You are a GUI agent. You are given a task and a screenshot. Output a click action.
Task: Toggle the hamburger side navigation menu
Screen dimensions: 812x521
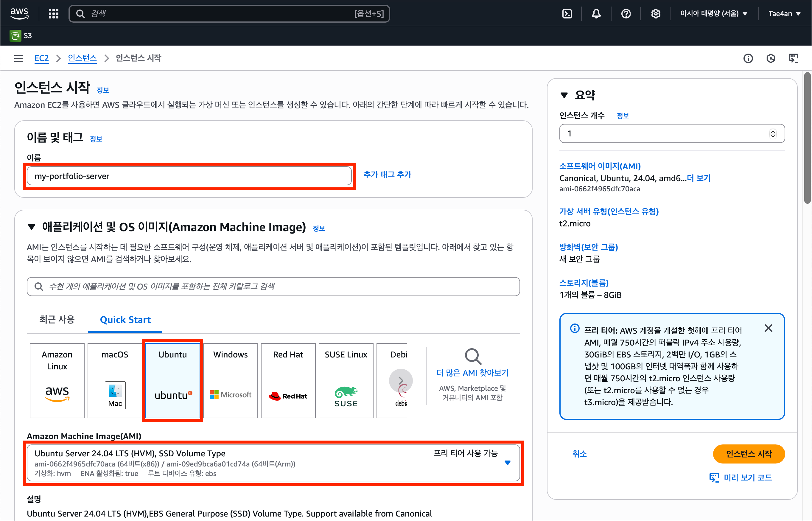pyautogui.click(x=18, y=58)
